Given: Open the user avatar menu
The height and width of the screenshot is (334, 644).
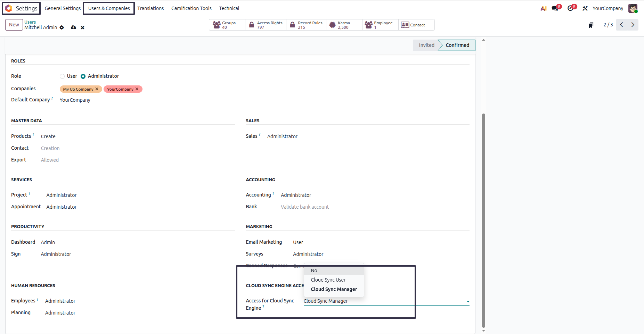Looking at the screenshot, I should coord(633,8).
